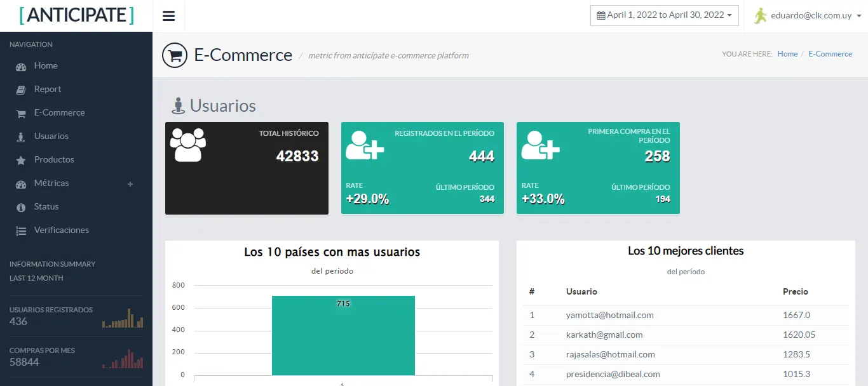Click the Usuarios person icon in sidebar

pyautogui.click(x=21, y=136)
